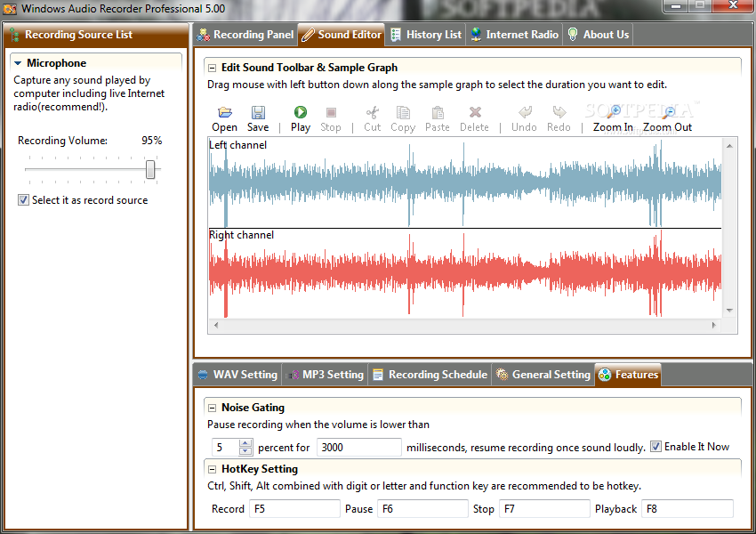756x534 pixels.
Task: Collapse the Noise Gating section
Action: click(212, 409)
